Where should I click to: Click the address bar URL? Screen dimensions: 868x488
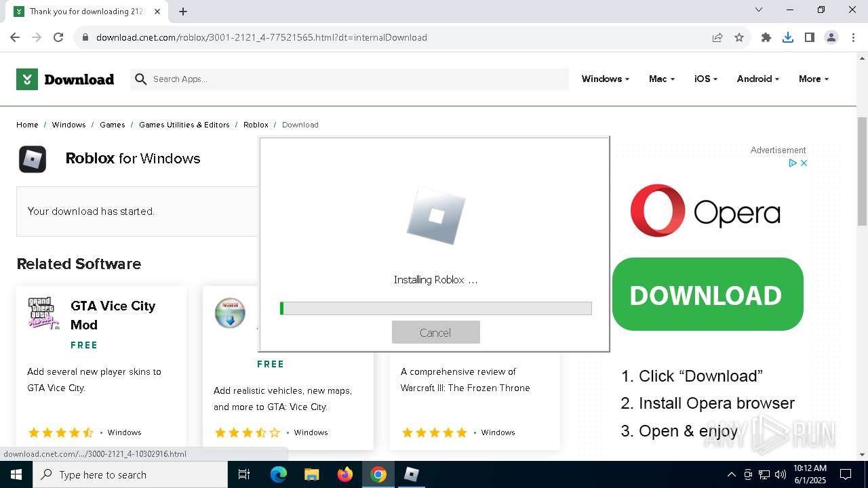pos(261,37)
